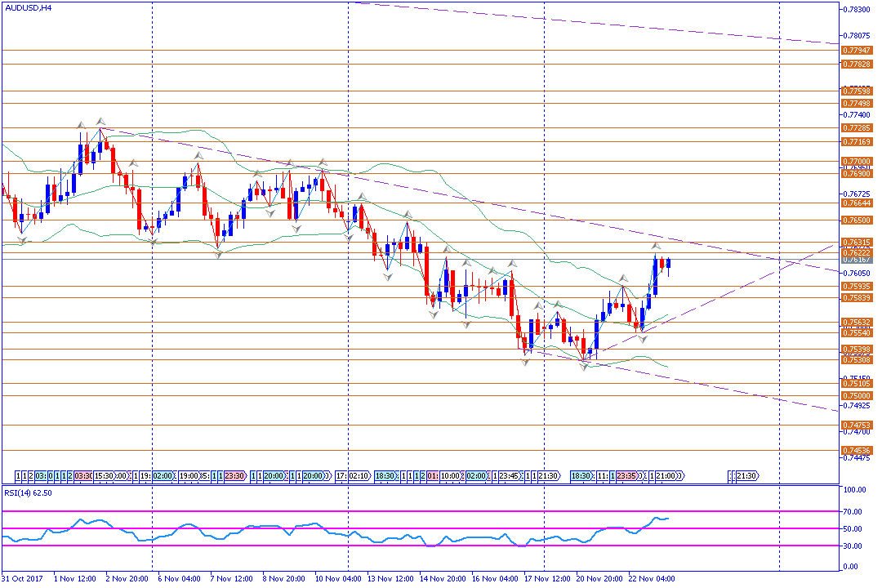This screenshot has height=588, width=882.
Task: Click the 17 Nov 12:00 time label
Action: 547,579
